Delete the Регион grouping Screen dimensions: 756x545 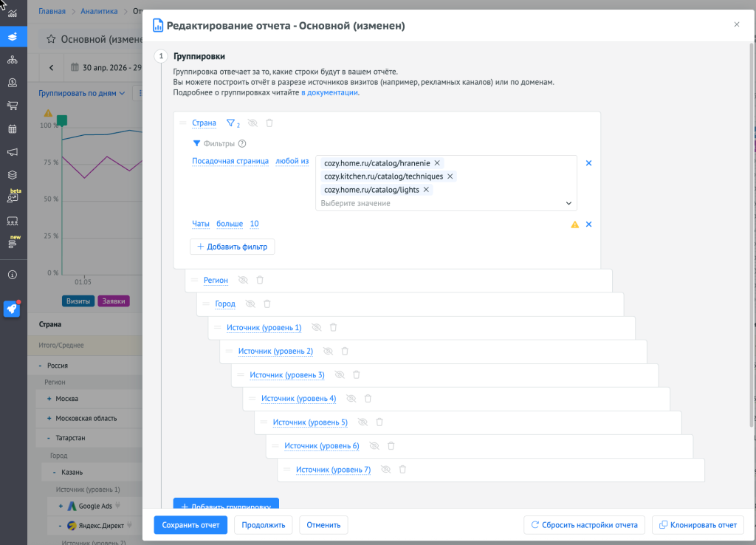point(260,280)
